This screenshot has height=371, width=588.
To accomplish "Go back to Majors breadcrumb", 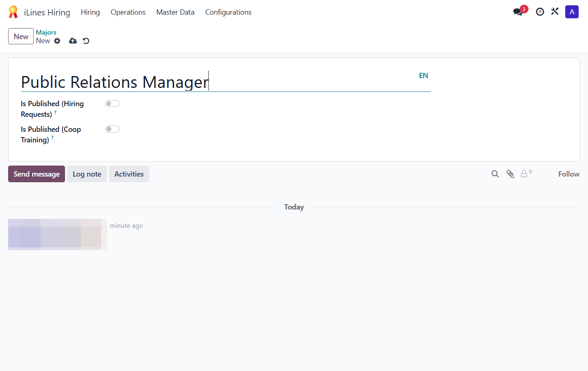I will [x=46, y=32].
